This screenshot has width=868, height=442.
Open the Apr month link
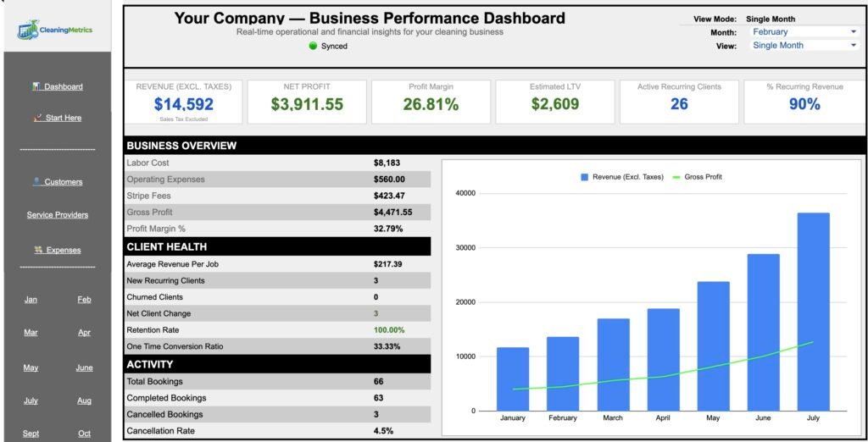(x=84, y=333)
